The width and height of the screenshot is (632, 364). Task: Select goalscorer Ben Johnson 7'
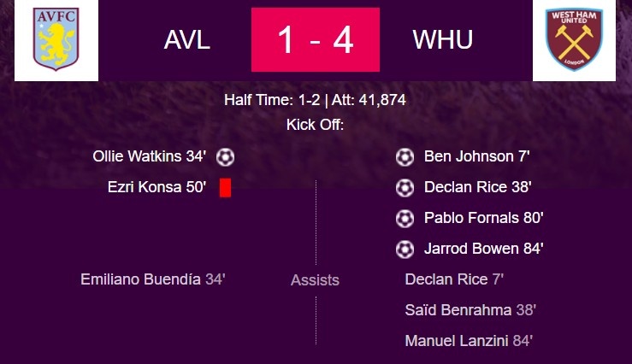[x=475, y=157]
